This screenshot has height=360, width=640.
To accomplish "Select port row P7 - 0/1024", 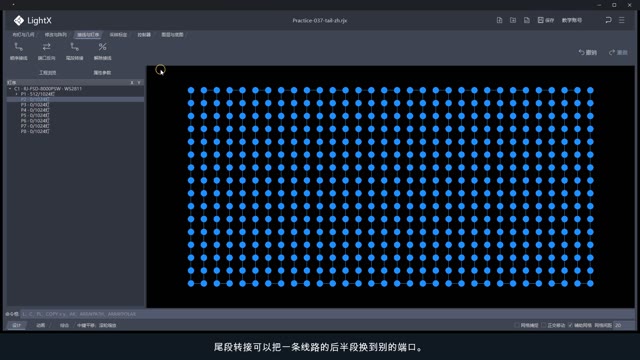I will point(76,126).
